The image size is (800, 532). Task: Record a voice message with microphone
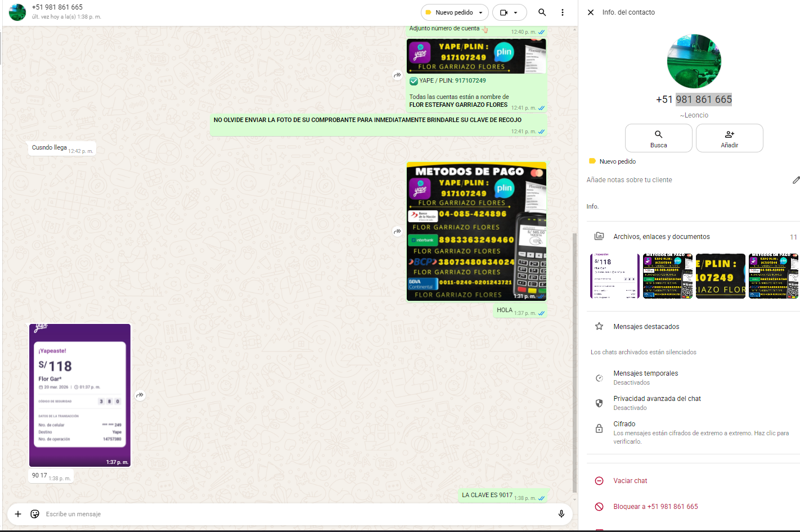point(561,514)
